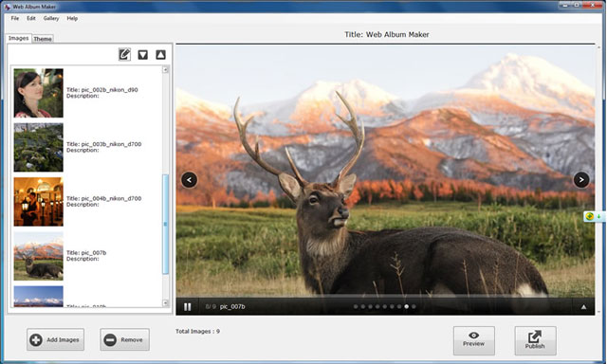Click the Remove button
This screenshot has height=364, width=607.
click(124, 339)
